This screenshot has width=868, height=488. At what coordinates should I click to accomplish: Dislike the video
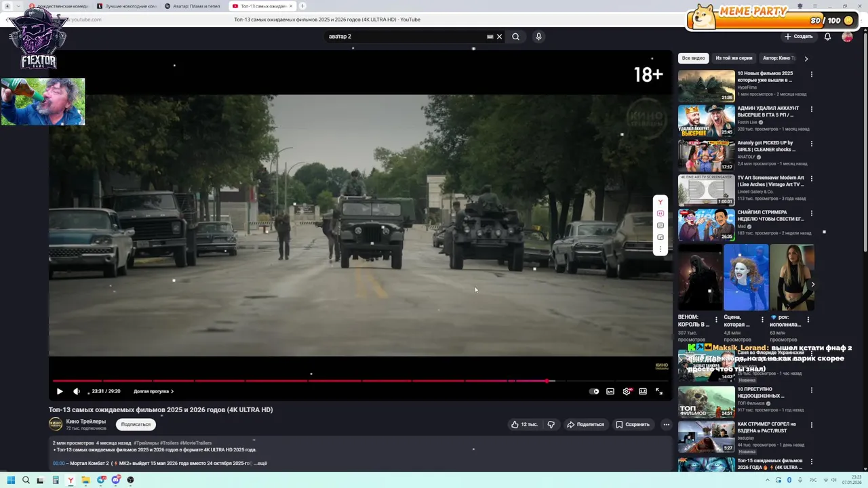[x=551, y=424]
